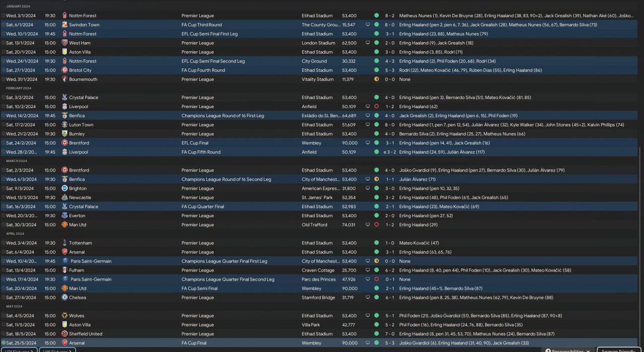Click the Swindon Town club badge
The width and height of the screenshot is (644, 352).
click(64, 25)
